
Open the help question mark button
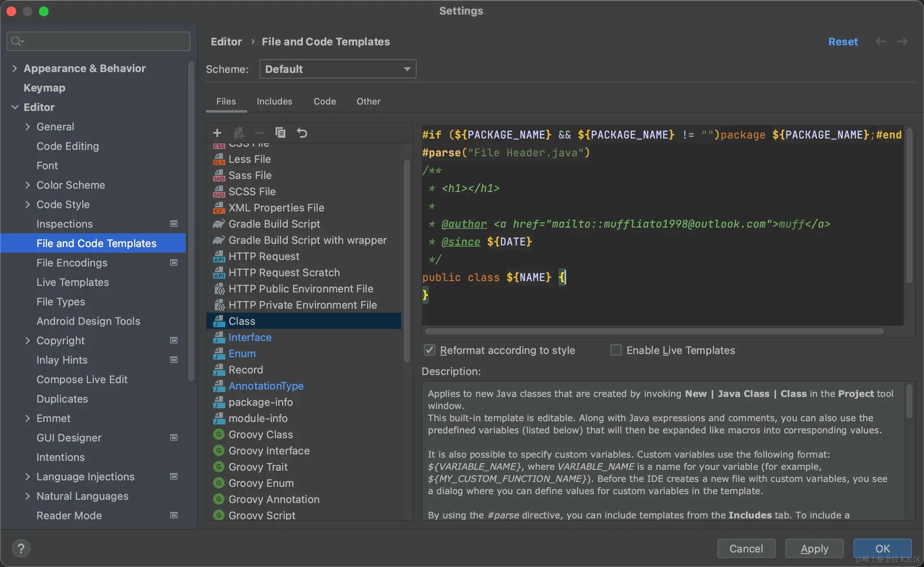click(x=21, y=549)
